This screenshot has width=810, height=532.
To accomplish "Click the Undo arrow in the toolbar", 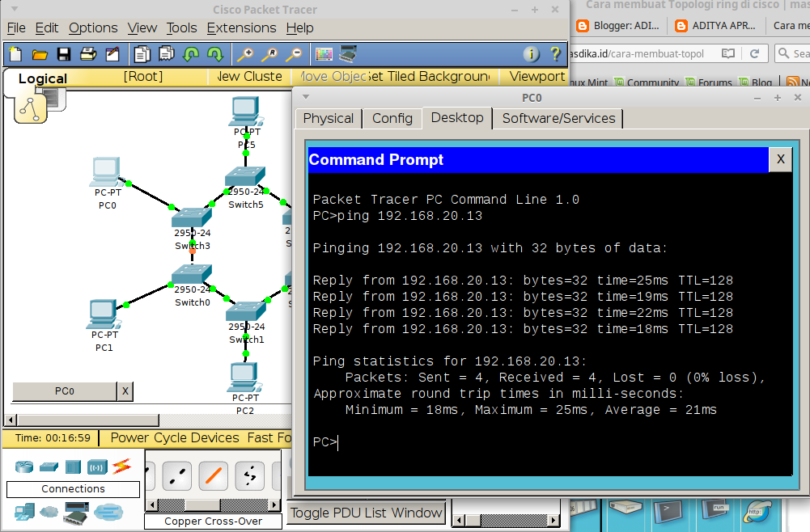I will point(189,53).
